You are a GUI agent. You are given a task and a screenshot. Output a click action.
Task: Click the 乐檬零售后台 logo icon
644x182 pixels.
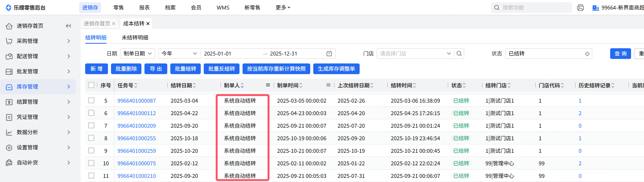(9, 8)
